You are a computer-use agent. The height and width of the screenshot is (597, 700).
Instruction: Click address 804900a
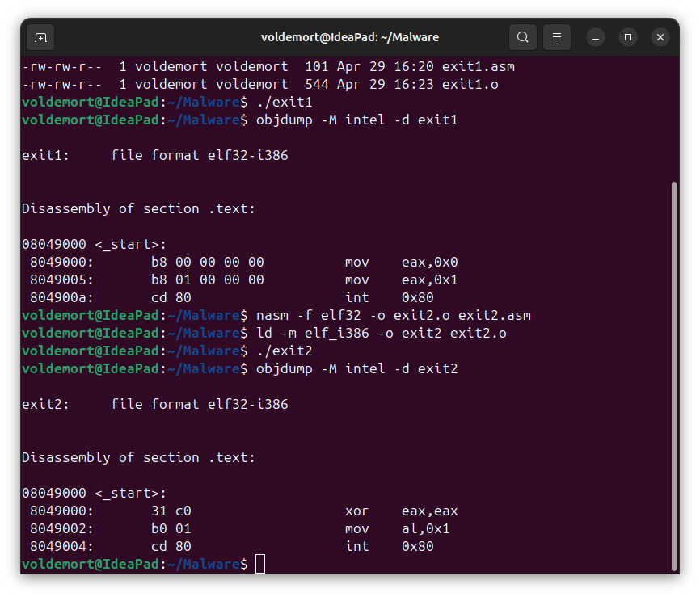[x=61, y=297]
